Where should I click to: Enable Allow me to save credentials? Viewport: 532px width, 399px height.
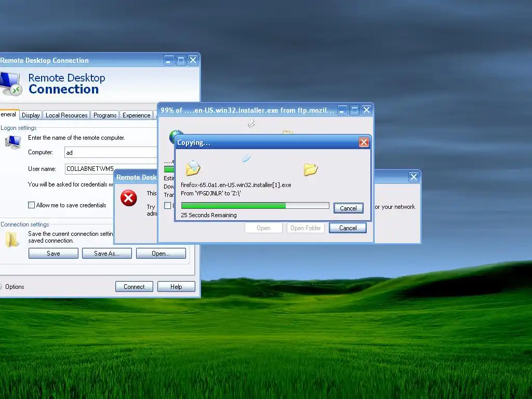(x=31, y=205)
